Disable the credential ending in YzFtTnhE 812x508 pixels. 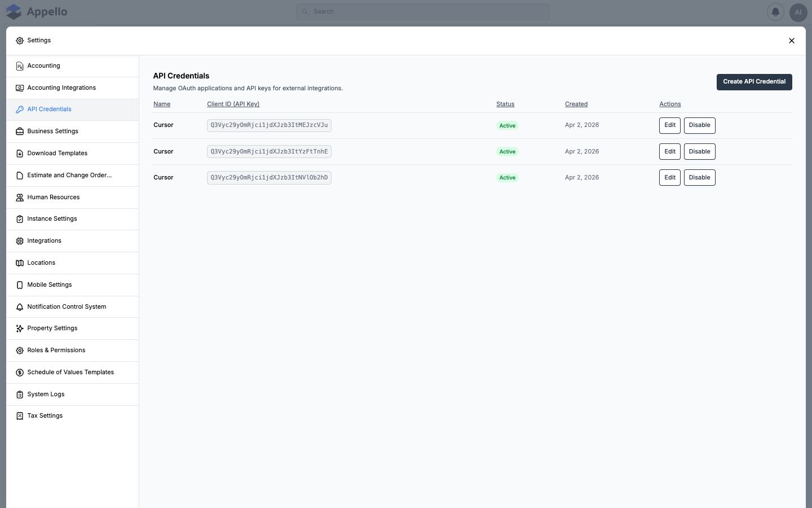pos(699,151)
